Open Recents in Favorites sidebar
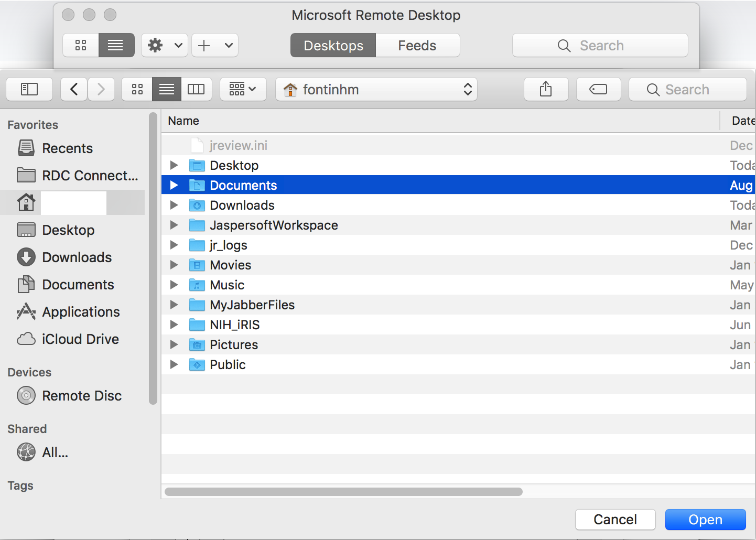Viewport: 756px width, 540px height. 73,148
